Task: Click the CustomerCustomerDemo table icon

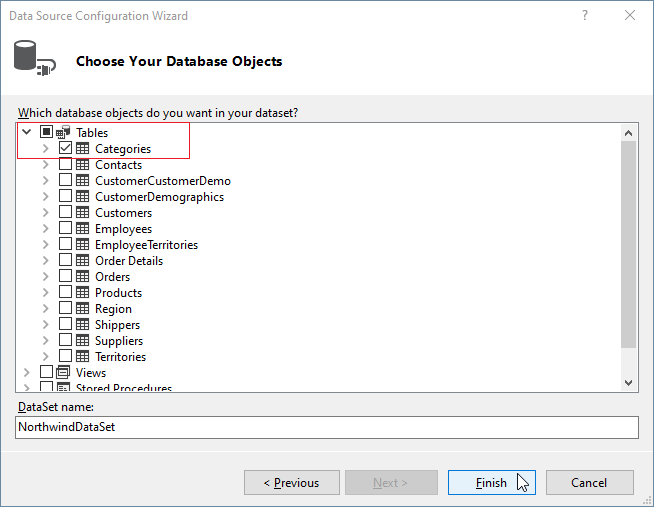Action: pyautogui.click(x=83, y=180)
